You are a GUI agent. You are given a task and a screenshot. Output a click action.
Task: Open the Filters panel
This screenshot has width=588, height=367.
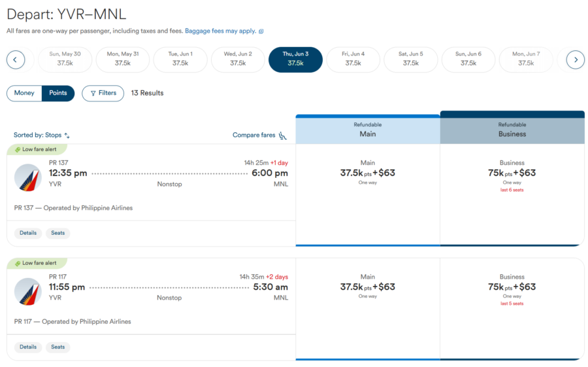pyautogui.click(x=103, y=93)
